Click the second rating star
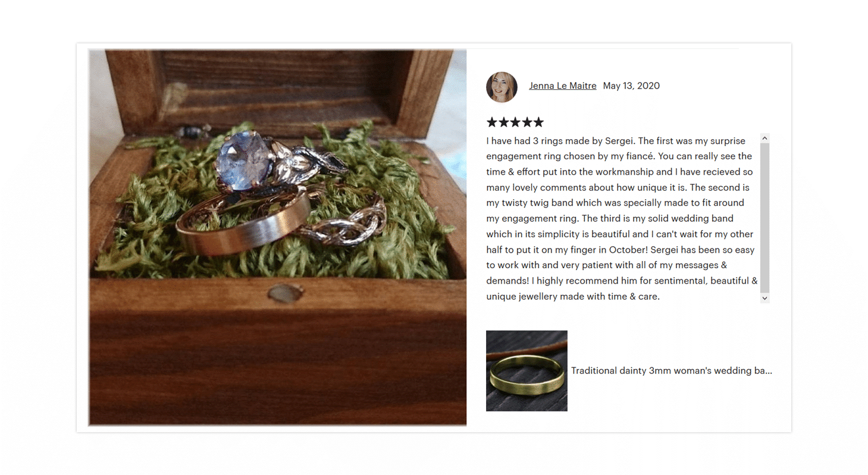The height and width of the screenshot is (475, 868). point(503,122)
